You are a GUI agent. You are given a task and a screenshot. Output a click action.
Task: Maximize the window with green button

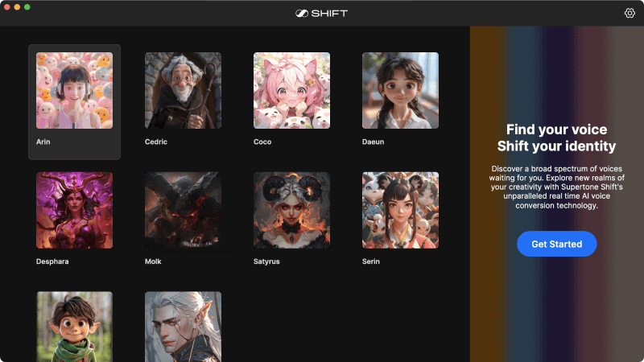pos(27,6)
